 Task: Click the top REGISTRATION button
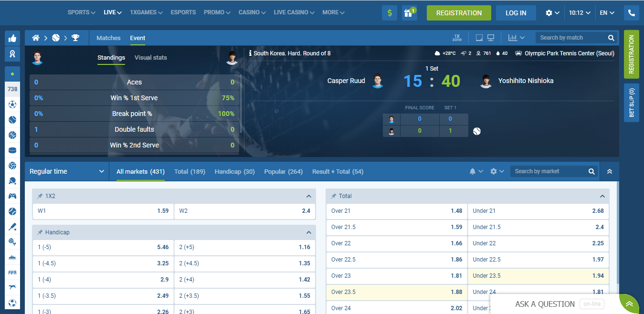tap(459, 13)
